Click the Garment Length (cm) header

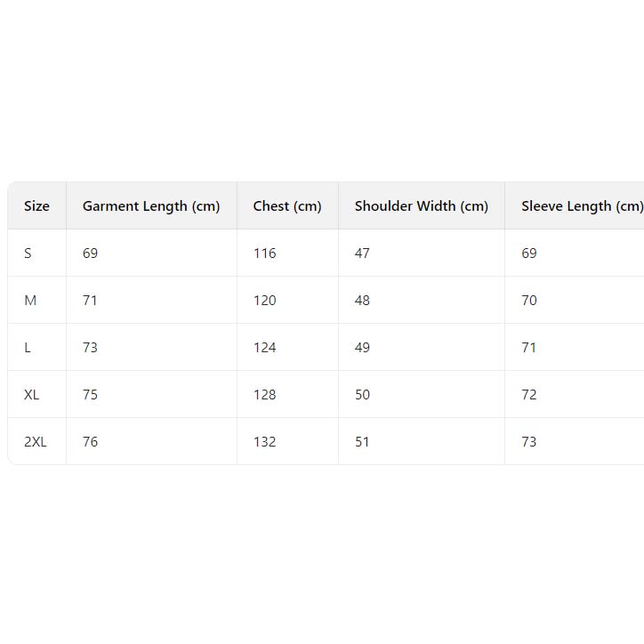(x=151, y=206)
